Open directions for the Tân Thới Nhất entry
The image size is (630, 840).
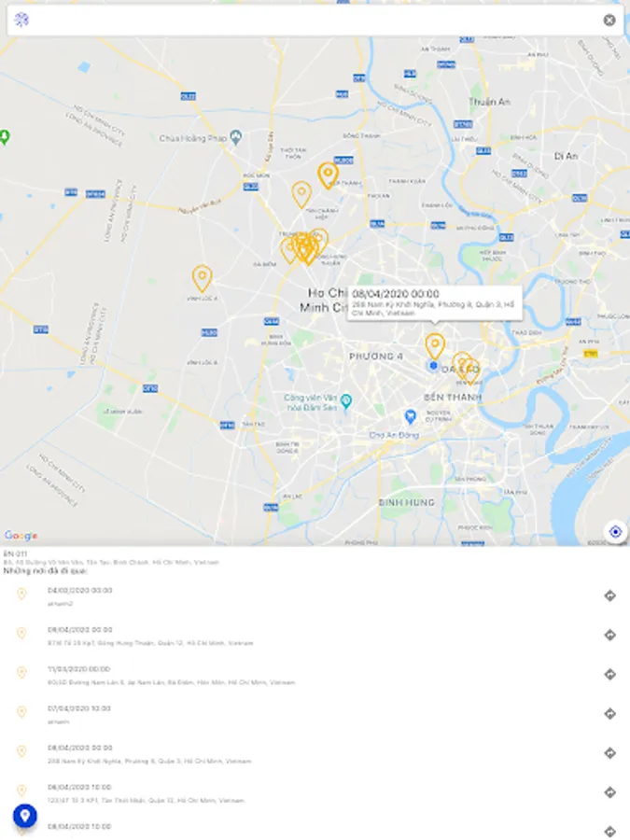tap(609, 792)
